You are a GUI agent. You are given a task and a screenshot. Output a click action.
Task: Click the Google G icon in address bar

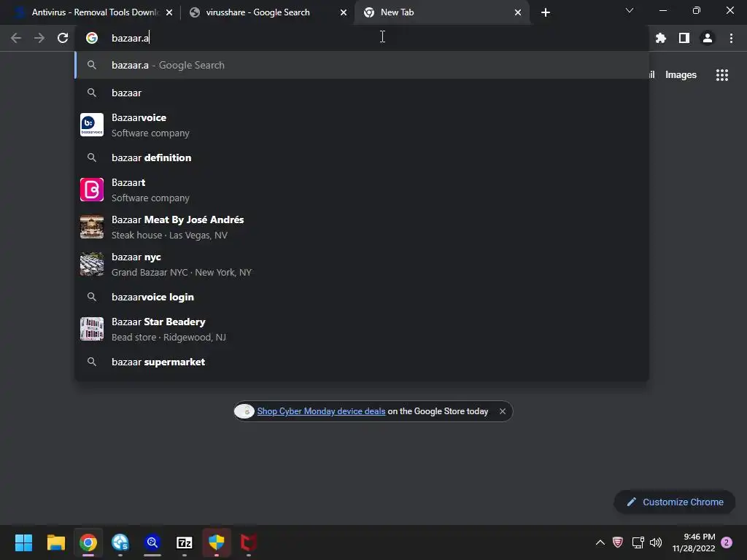(x=92, y=38)
